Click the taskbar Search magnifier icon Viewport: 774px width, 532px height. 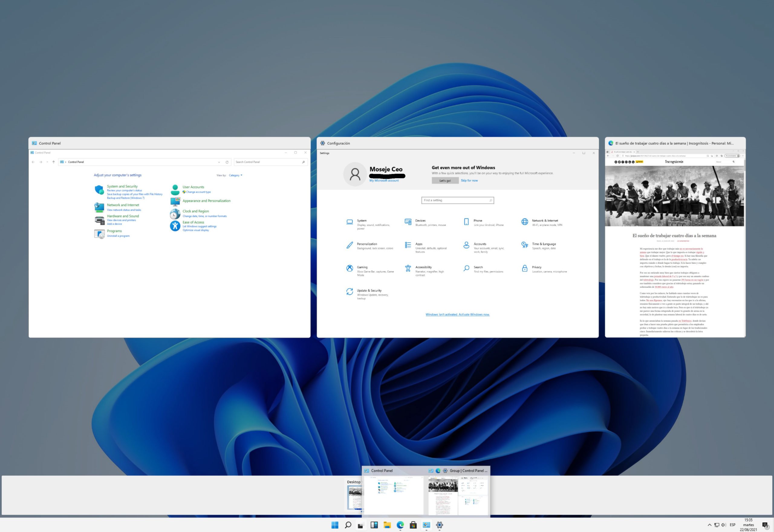tap(348, 525)
